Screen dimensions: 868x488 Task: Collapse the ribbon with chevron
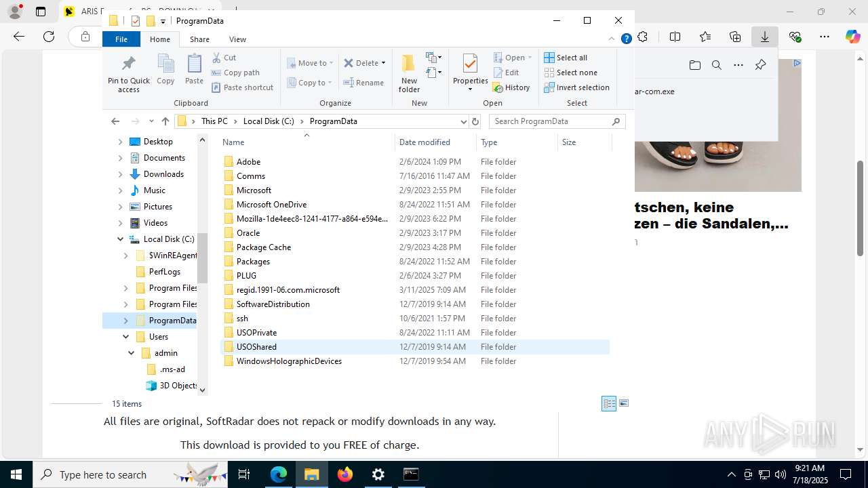point(613,39)
